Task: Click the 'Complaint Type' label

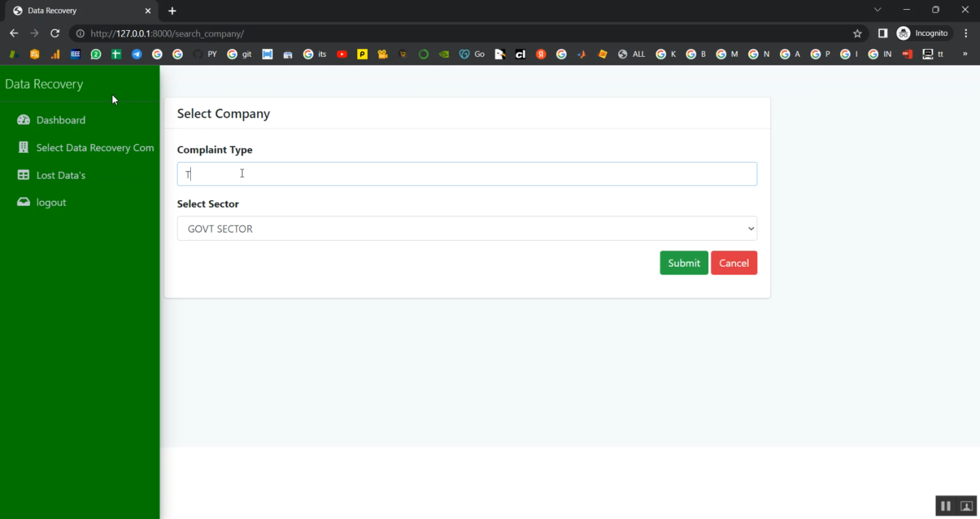Action: click(215, 150)
